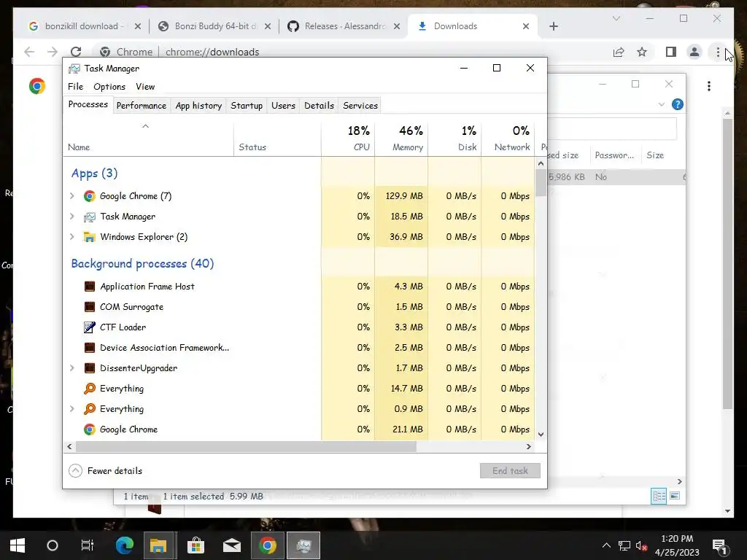This screenshot has width=747, height=560.
Task: Open Microsoft Edge from the taskbar
Action: pos(124,545)
